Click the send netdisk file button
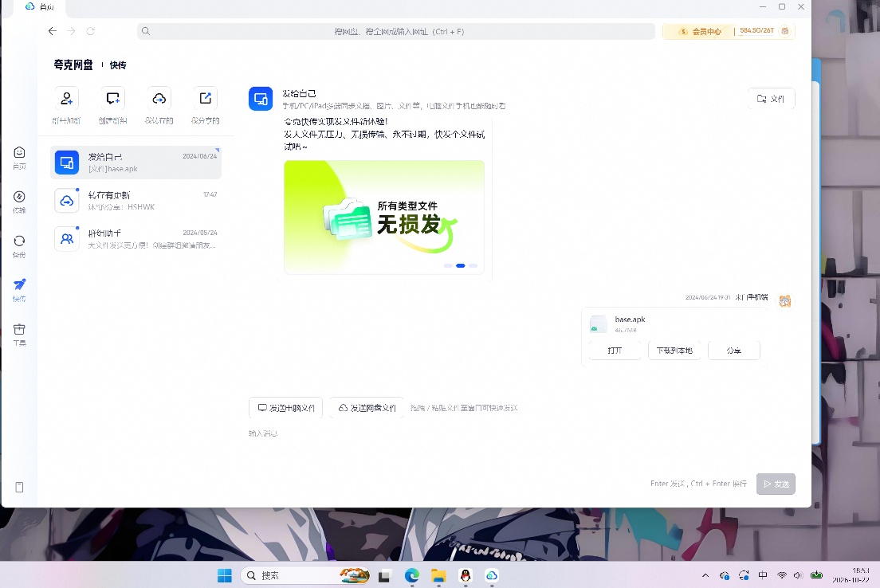880x588 pixels. click(x=367, y=408)
